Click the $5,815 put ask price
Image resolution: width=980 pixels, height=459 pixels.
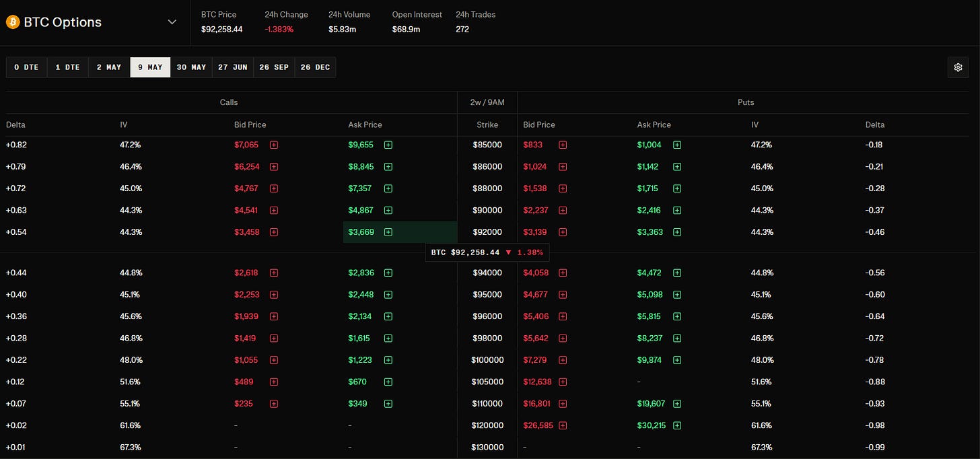[x=650, y=316]
